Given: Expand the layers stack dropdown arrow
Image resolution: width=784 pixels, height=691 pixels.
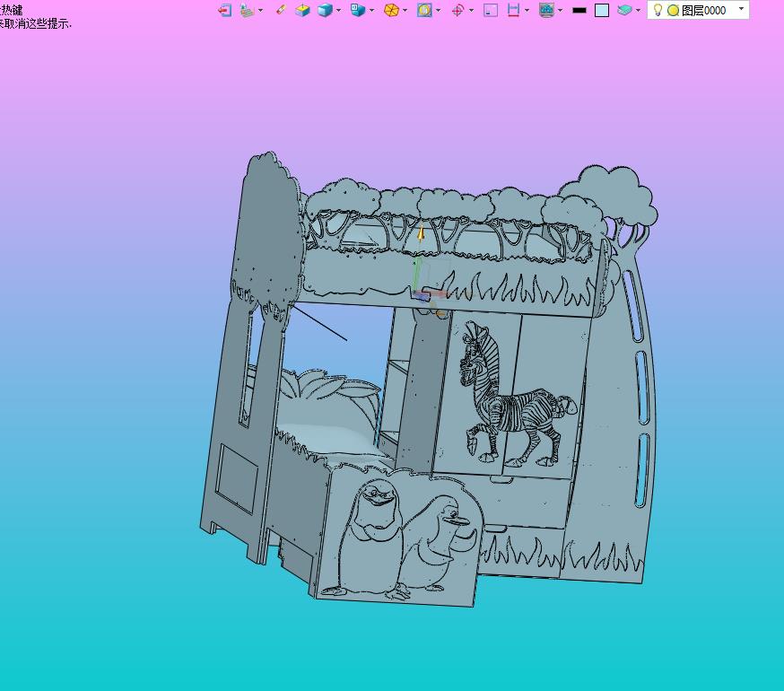Looking at the screenshot, I should [x=638, y=11].
